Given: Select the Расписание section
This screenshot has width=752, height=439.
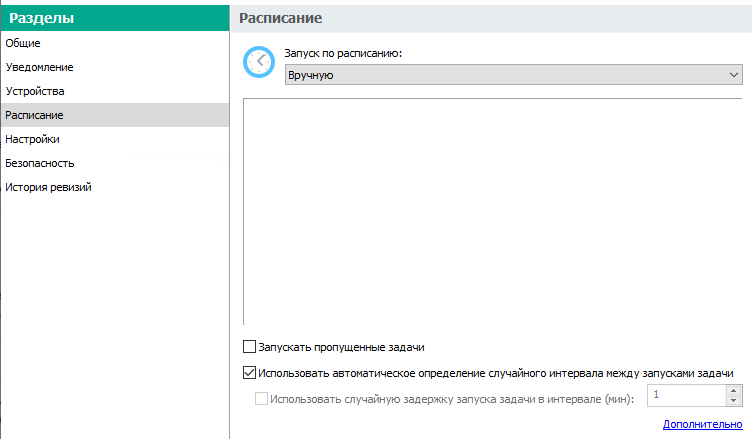Looking at the screenshot, I should pos(115,115).
